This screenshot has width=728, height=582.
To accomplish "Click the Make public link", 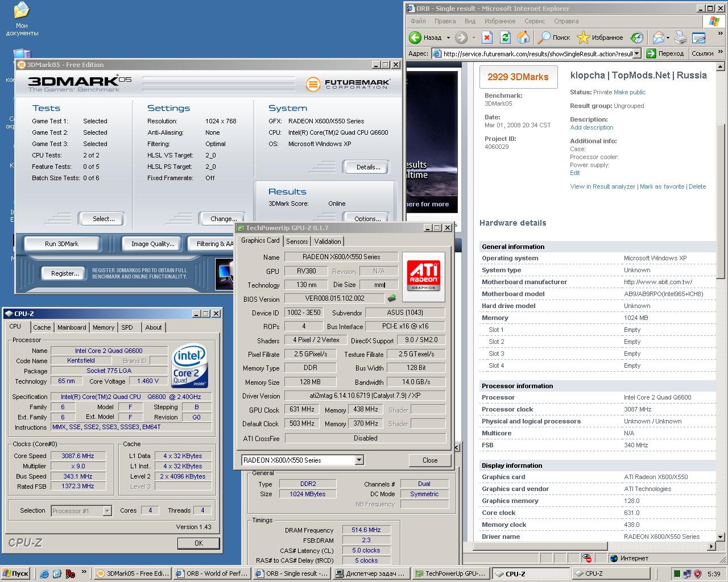I will [629, 92].
